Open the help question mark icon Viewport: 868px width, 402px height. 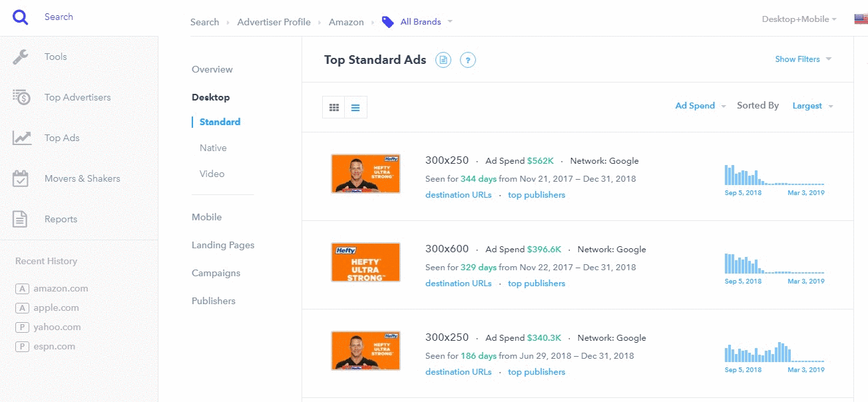pyautogui.click(x=468, y=60)
